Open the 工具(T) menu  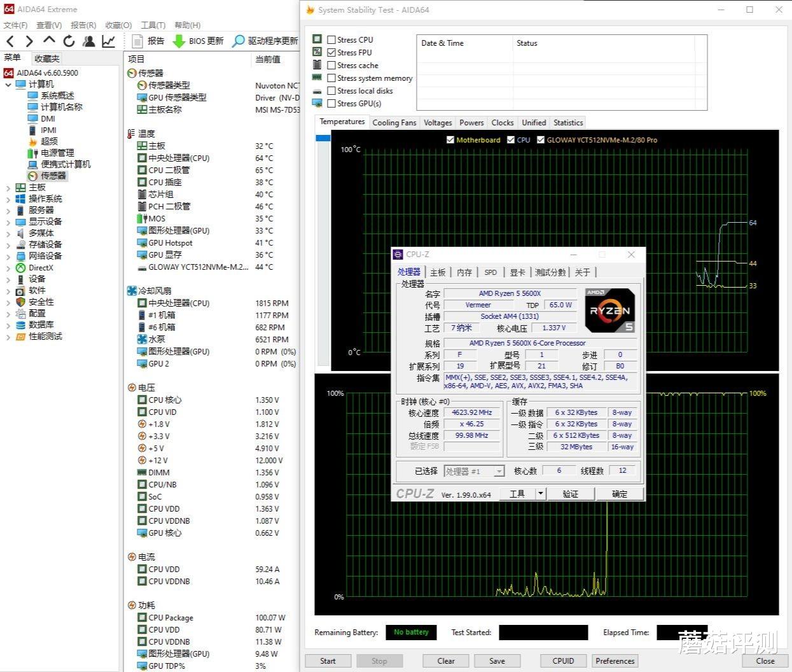[x=153, y=25]
